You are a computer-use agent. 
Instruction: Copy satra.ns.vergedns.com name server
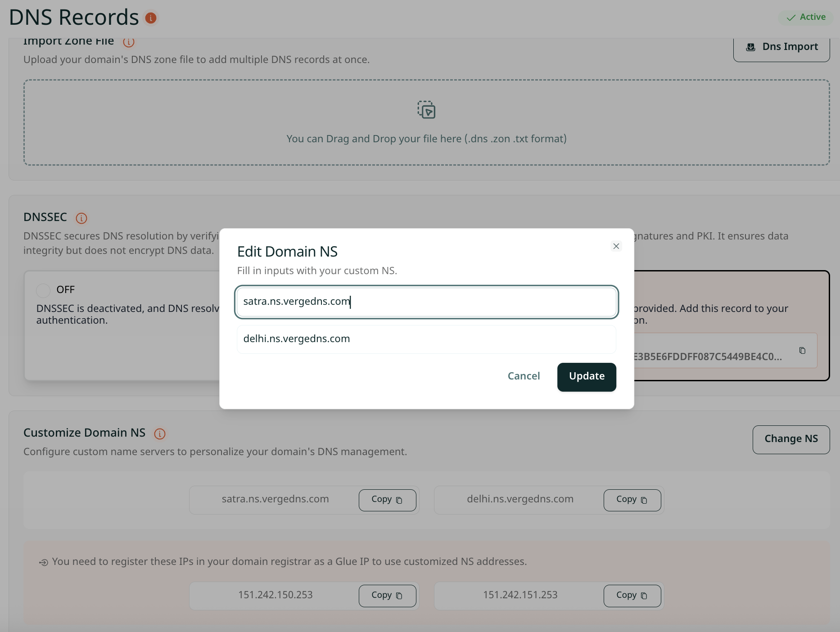(x=387, y=500)
